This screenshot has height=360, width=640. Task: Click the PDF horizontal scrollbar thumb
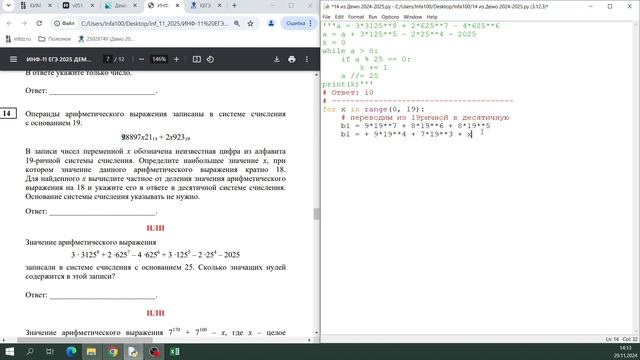coord(85,340)
